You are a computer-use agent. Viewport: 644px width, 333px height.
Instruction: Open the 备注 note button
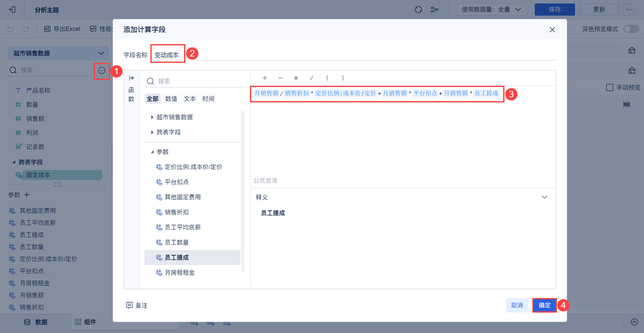click(x=137, y=306)
